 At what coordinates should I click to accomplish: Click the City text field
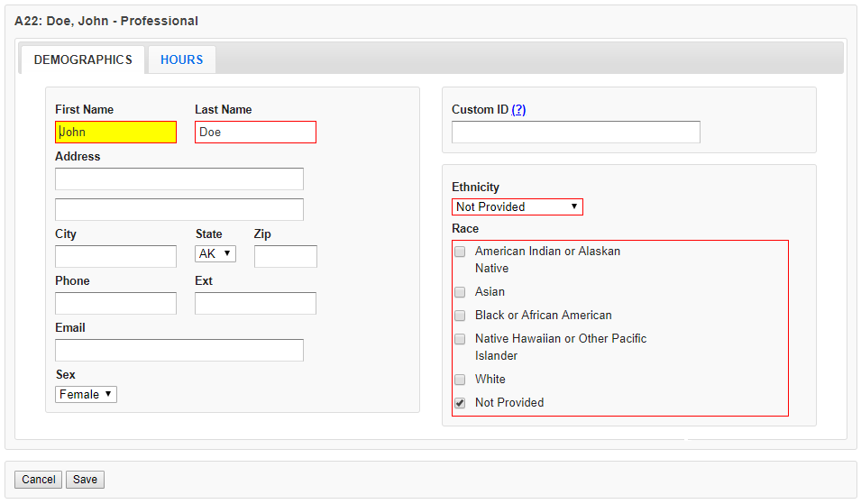point(115,257)
